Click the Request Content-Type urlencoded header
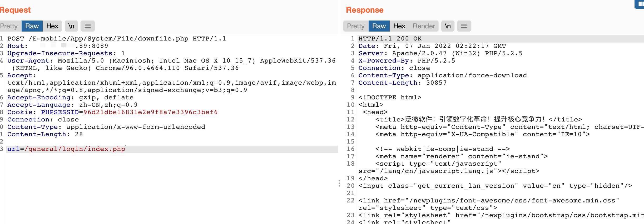The height and width of the screenshot is (224, 644). coord(106,127)
